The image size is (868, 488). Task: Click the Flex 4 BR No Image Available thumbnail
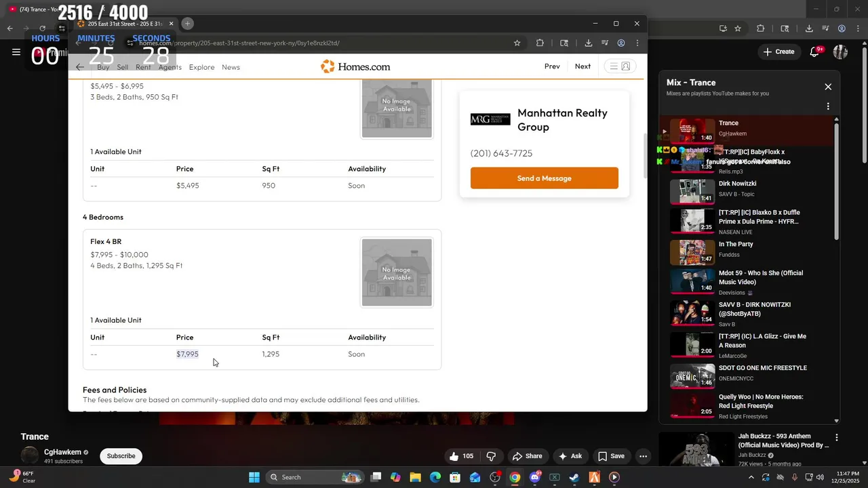point(397,272)
